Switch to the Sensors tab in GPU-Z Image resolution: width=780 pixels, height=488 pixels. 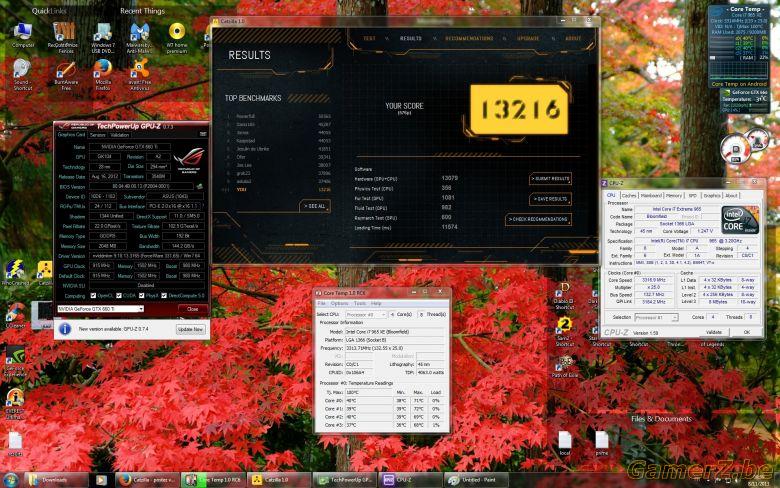pyautogui.click(x=98, y=135)
